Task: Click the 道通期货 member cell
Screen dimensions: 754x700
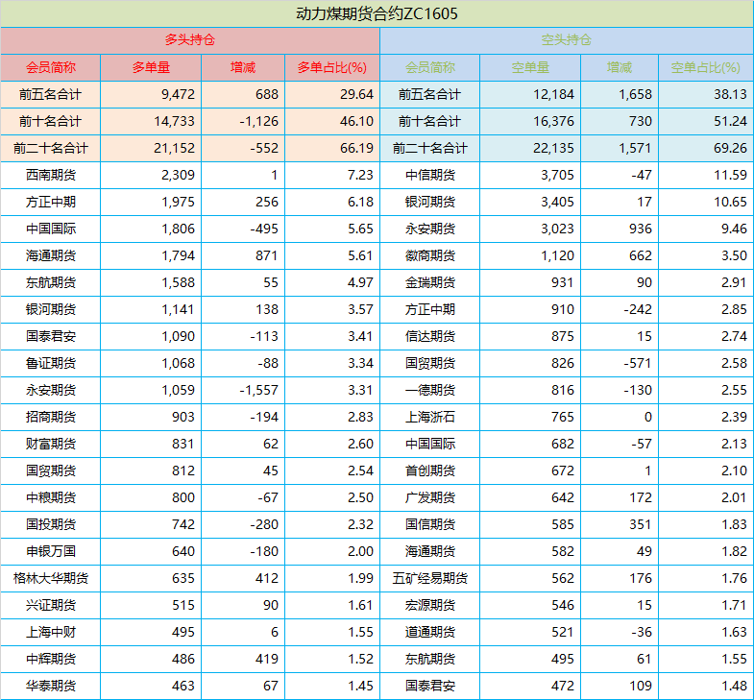Action: [430, 633]
